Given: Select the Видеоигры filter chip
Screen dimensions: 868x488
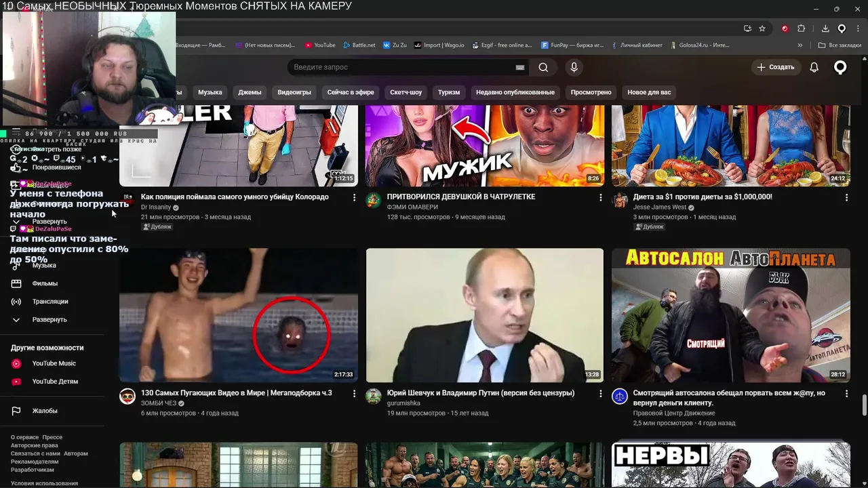Looking at the screenshot, I should tap(294, 92).
